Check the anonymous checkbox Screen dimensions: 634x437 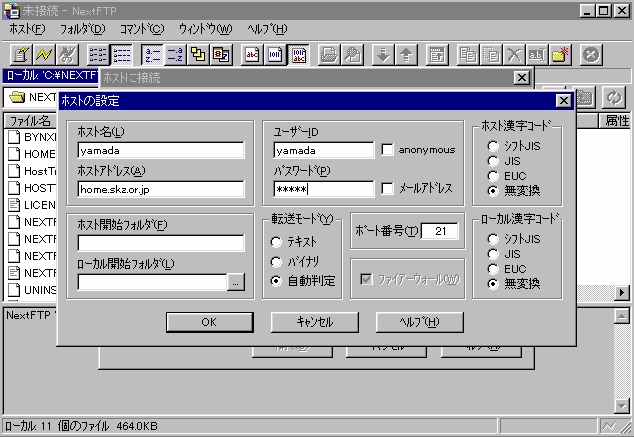[387, 150]
